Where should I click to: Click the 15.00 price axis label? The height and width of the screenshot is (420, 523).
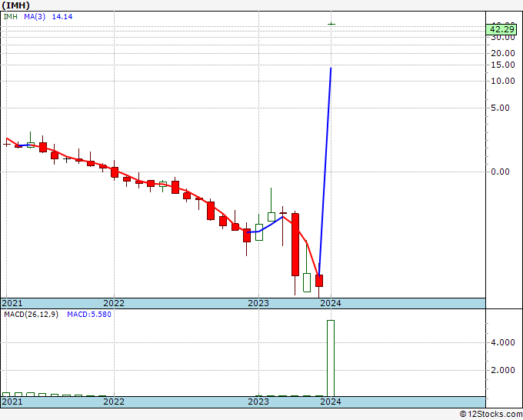click(503, 65)
